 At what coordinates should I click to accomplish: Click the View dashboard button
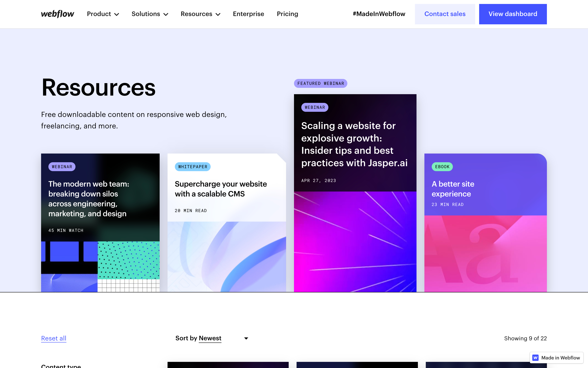513,14
